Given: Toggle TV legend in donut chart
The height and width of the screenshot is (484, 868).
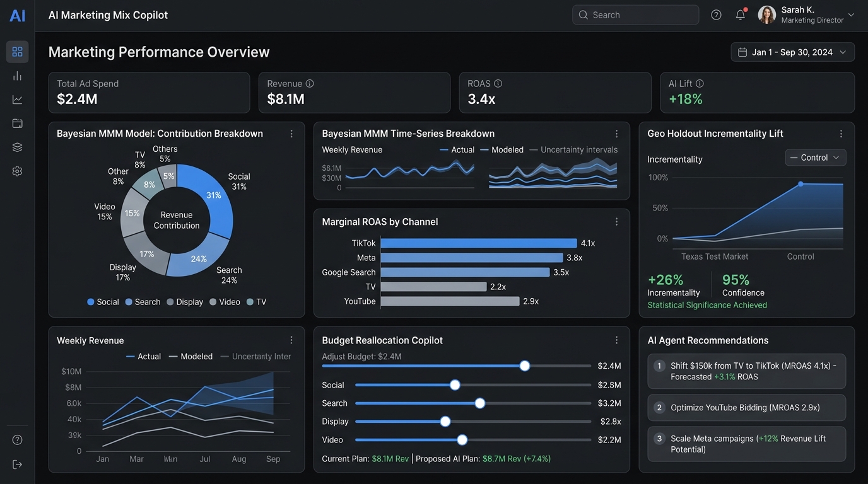Looking at the screenshot, I should point(256,302).
